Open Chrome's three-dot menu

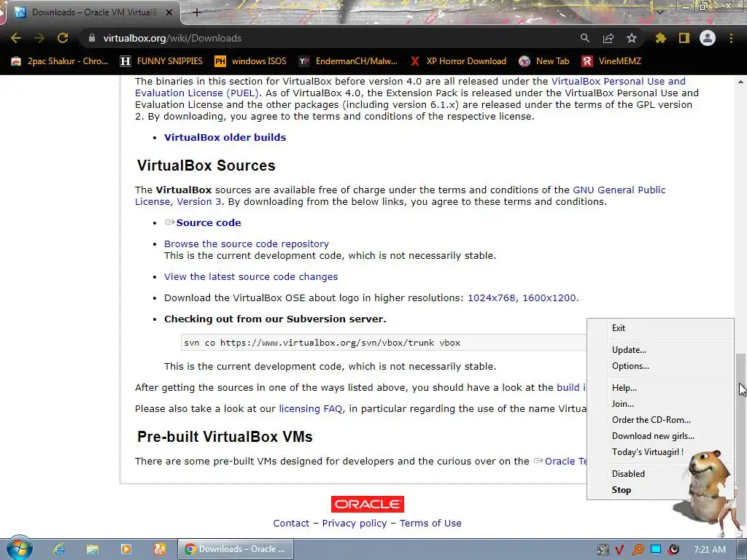tap(731, 38)
